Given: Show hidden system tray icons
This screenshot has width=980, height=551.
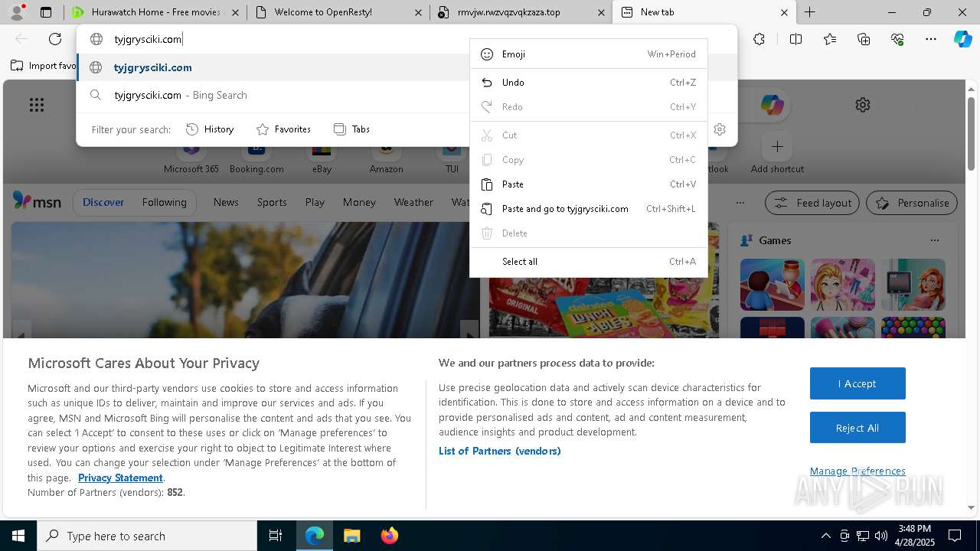Looking at the screenshot, I should pos(825,536).
